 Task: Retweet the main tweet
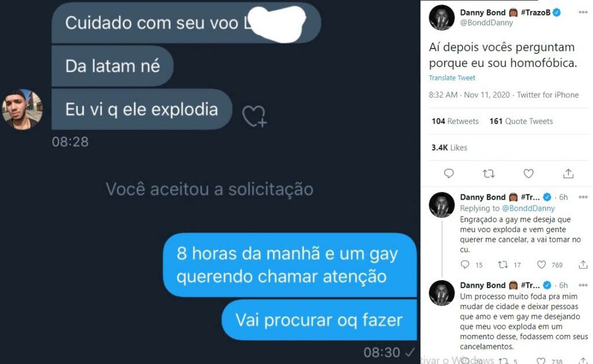489,174
